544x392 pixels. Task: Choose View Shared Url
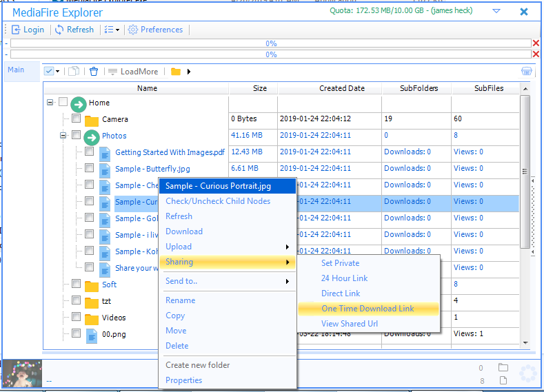coord(350,324)
